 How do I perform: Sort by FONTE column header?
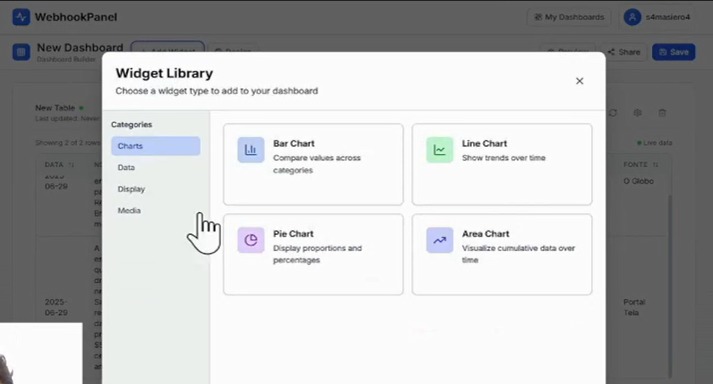pos(640,165)
